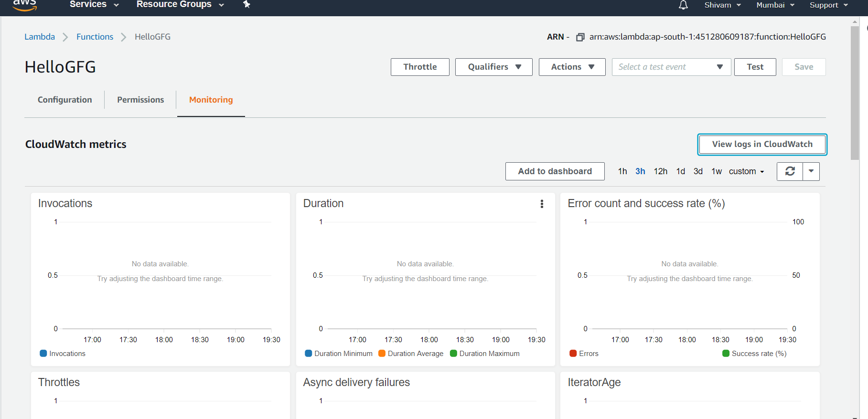868x419 pixels.
Task: Set time range to 1d
Action: 681,171
